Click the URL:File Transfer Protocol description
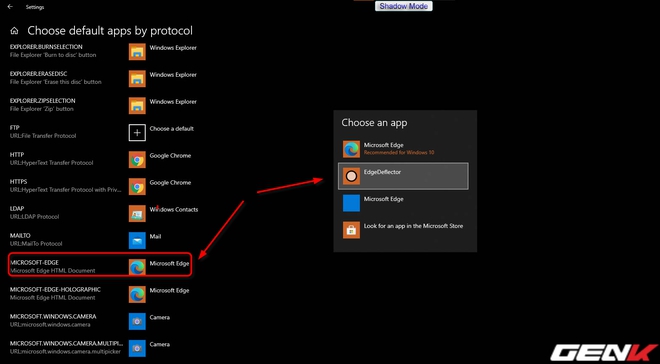660x364 pixels. (43, 136)
